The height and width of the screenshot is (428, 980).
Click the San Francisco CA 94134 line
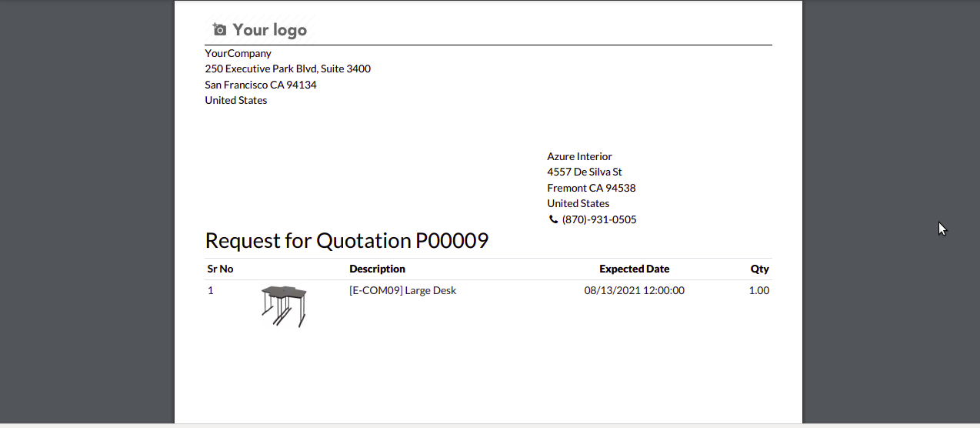[261, 85]
